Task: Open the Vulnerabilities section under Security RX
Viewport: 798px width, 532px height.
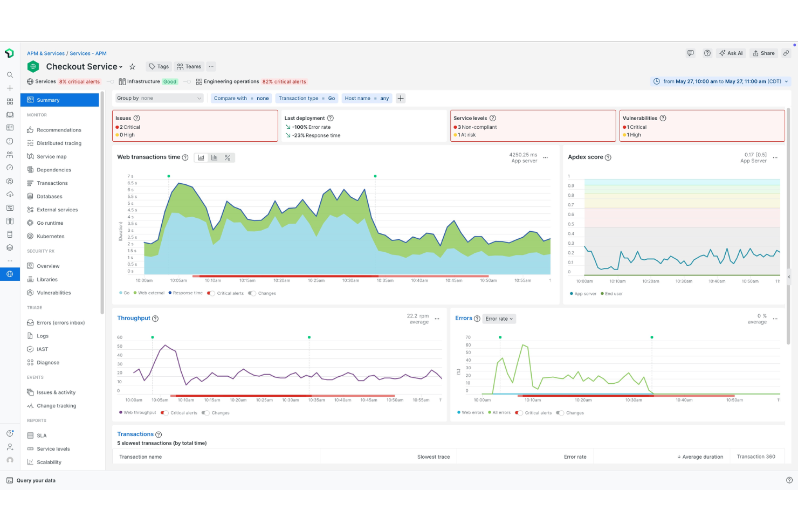Action: point(53,293)
